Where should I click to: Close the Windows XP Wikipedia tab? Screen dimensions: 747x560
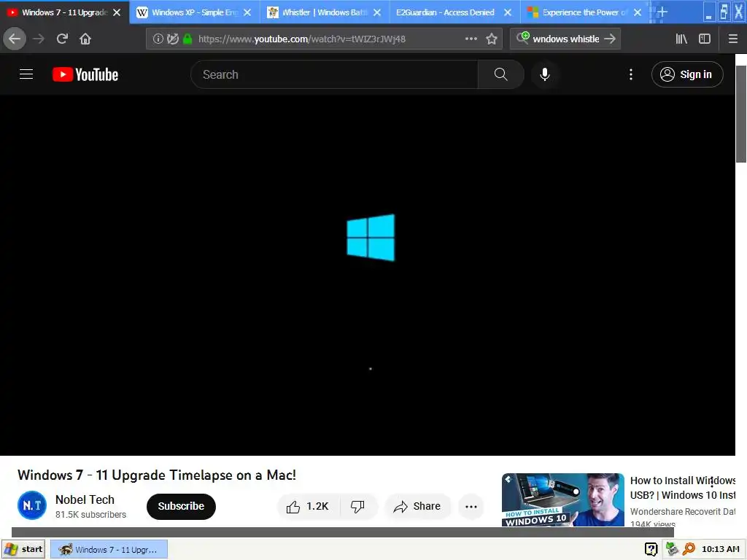pos(247,12)
